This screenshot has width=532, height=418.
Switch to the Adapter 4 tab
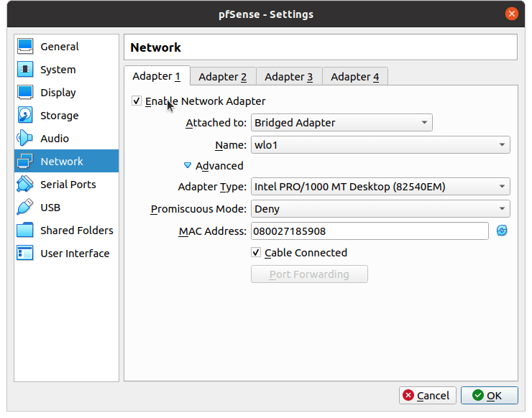coord(355,77)
